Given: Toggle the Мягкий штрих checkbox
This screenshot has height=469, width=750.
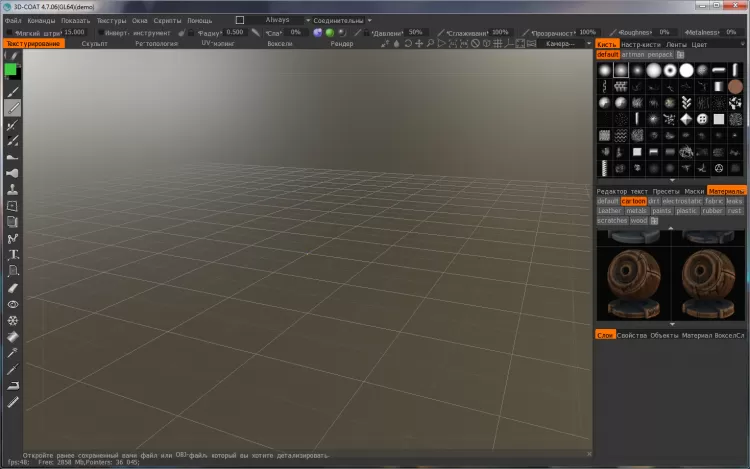Looking at the screenshot, I should (9, 33).
